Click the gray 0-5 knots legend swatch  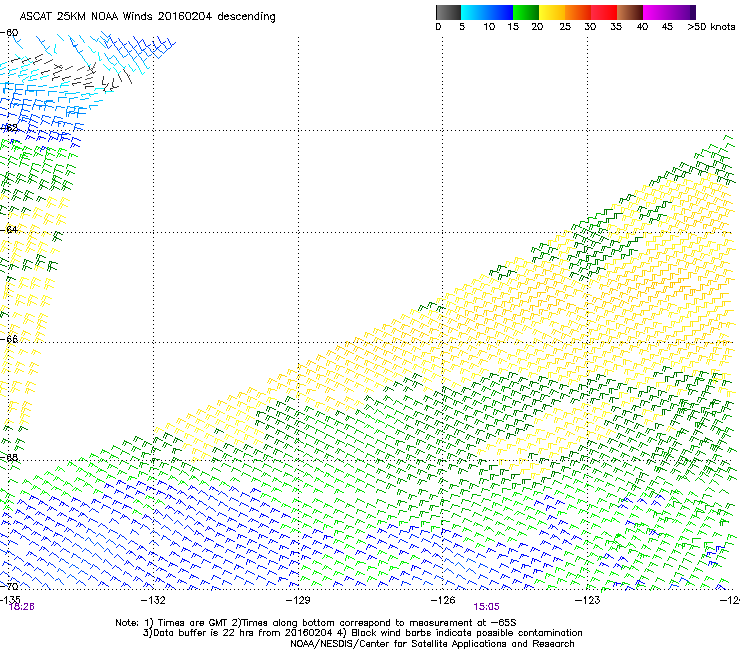[448, 12]
